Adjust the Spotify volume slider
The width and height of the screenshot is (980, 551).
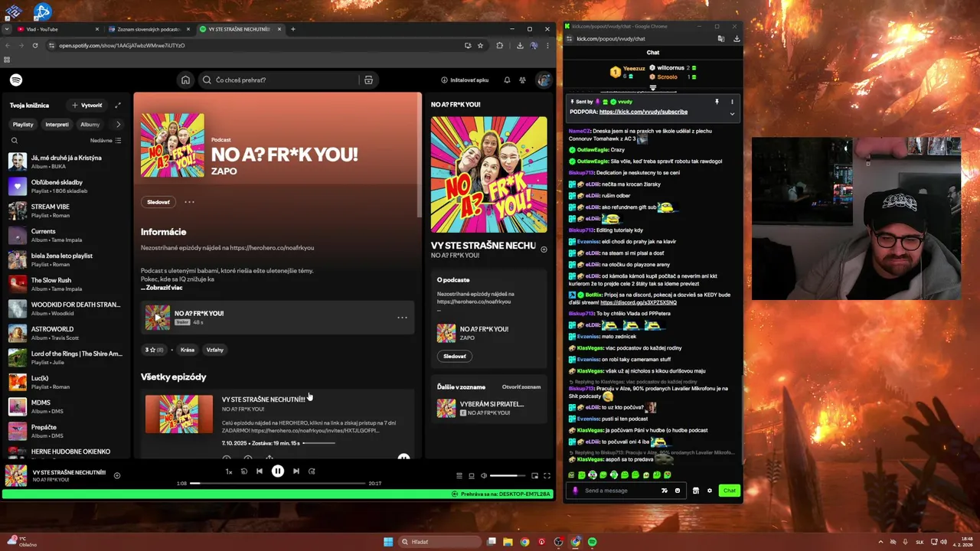[x=508, y=475]
